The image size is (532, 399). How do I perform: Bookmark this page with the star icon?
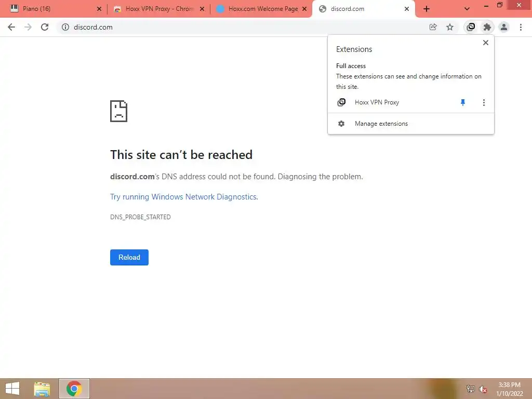coord(450,27)
